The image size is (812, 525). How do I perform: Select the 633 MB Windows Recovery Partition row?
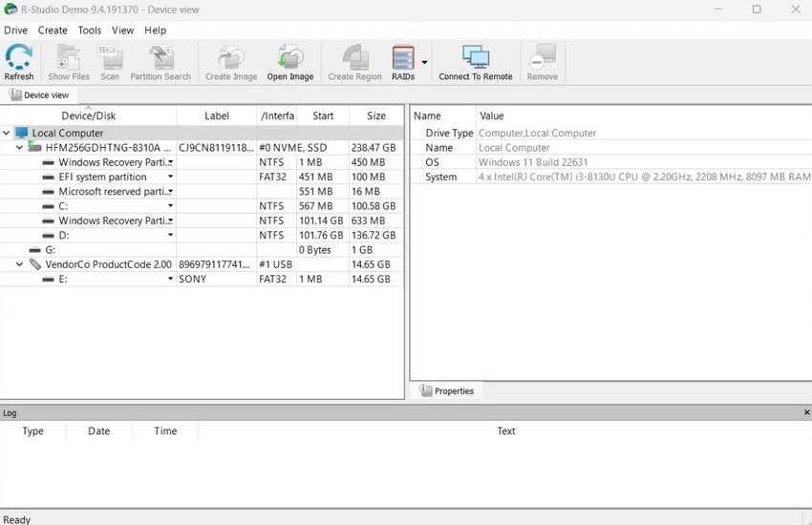(202, 220)
